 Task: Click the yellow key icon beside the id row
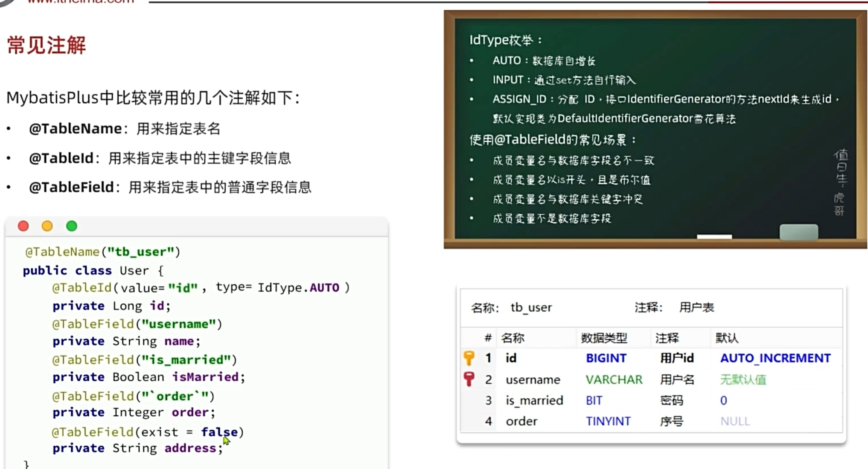tap(469, 358)
